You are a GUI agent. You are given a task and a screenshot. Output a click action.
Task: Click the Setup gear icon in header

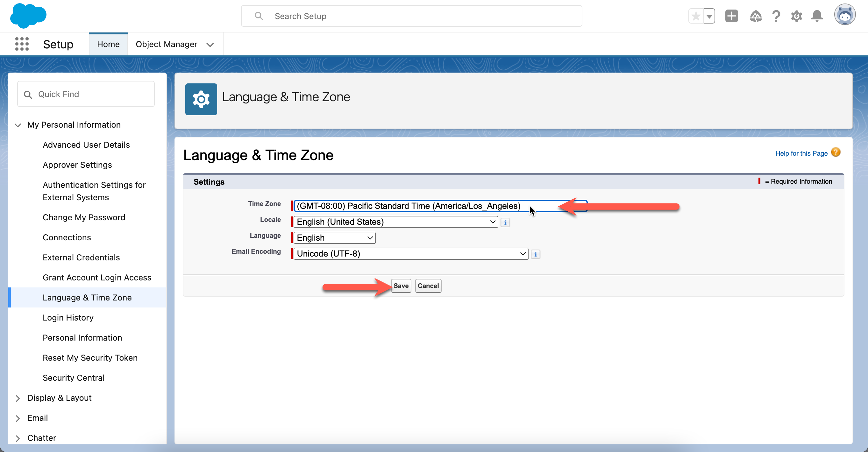point(797,16)
